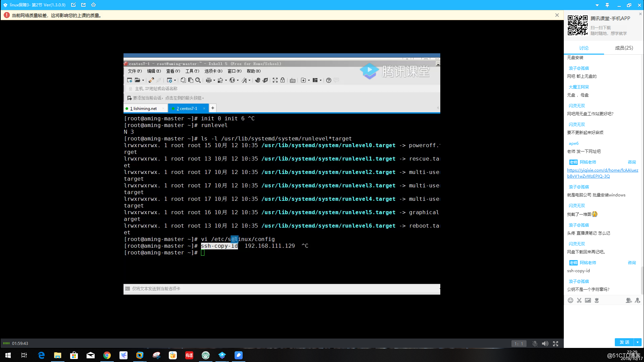Click the send image icon in chat
This screenshot has width=644, height=362.
(588, 300)
